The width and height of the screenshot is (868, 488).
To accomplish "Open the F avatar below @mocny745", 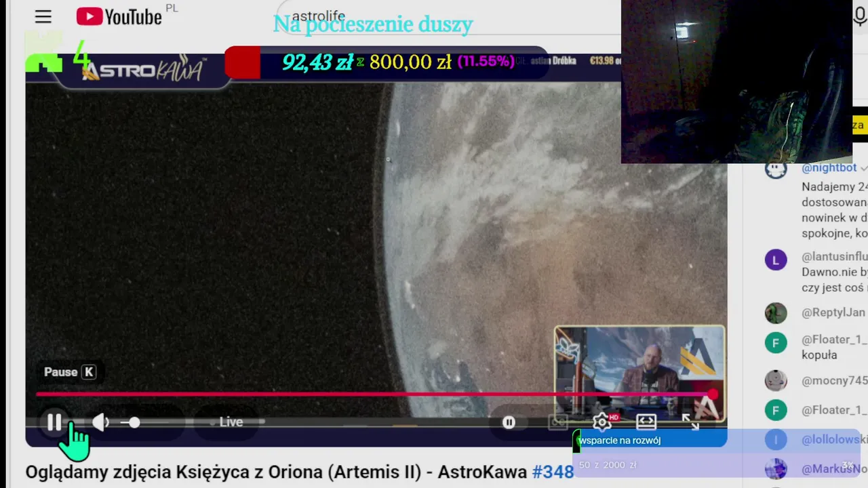I will [776, 410].
